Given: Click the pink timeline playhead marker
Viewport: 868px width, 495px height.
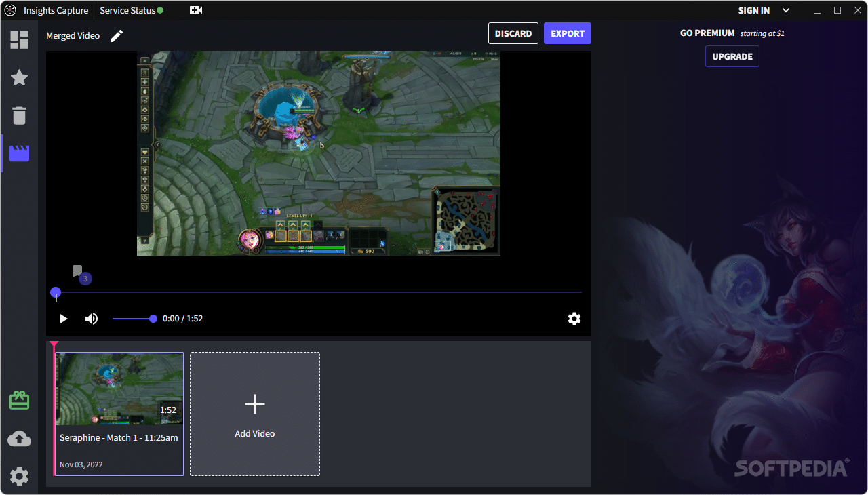Looking at the screenshot, I should (54, 345).
